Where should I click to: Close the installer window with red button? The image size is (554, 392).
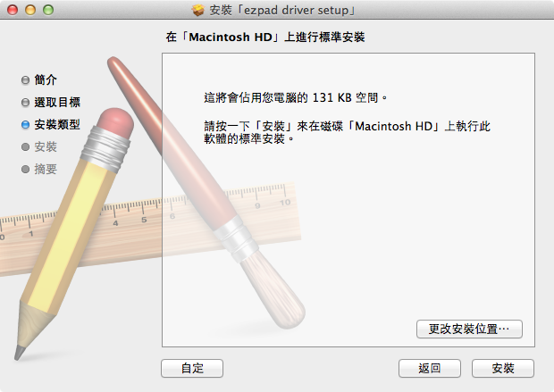coord(13,10)
